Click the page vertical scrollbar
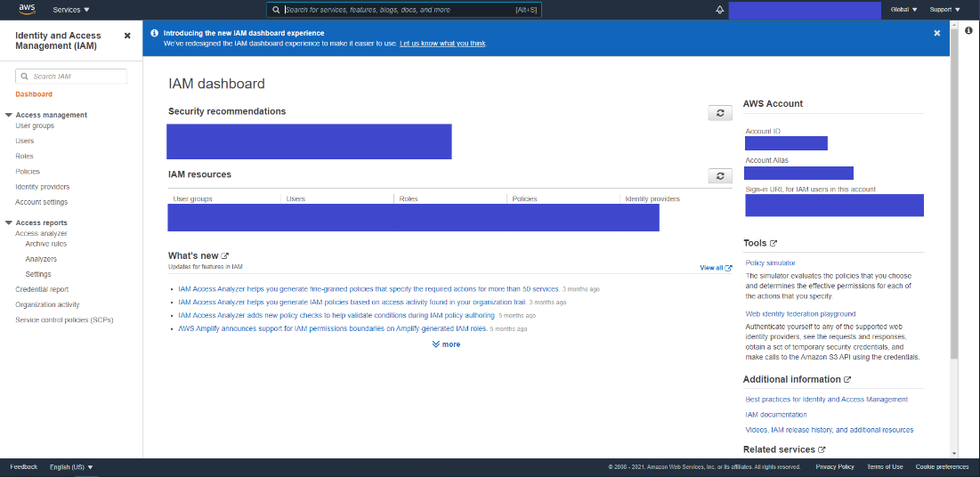The height and width of the screenshot is (477, 980). (x=954, y=194)
